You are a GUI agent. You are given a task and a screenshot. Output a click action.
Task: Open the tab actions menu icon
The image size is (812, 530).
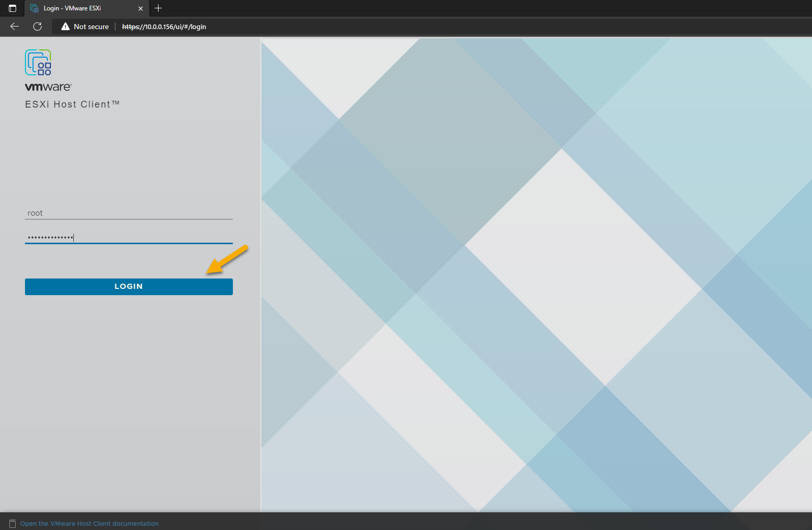12,8
